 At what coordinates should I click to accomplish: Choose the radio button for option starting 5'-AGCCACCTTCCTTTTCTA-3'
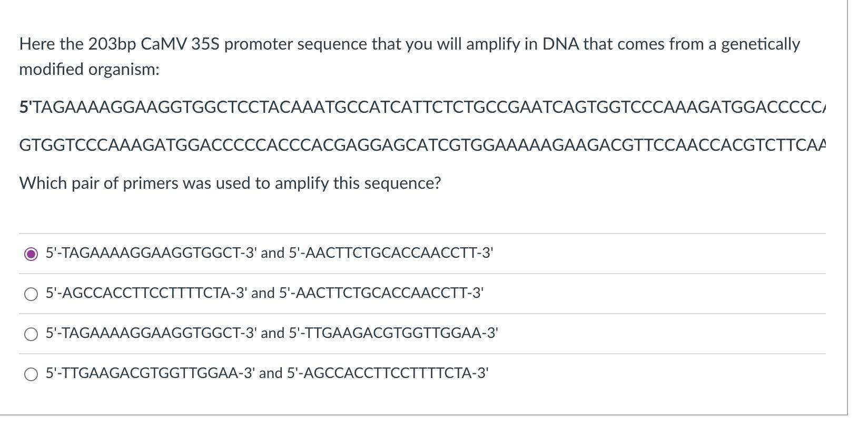[31, 294]
